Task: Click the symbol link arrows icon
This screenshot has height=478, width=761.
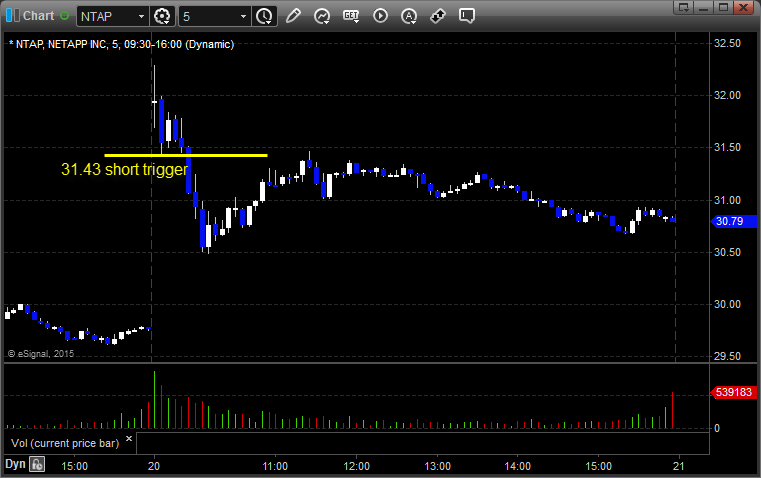Action: (438, 16)
